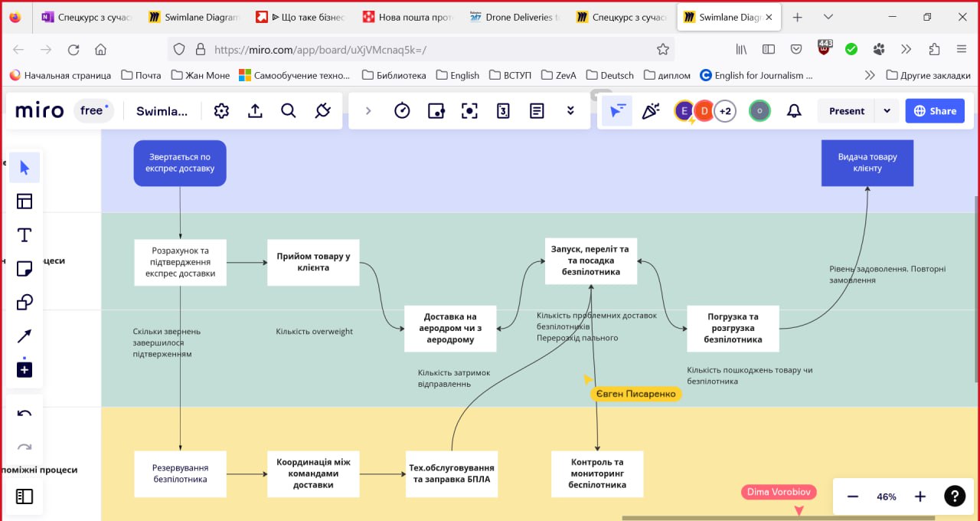Expand the Present dropdown arrow
Screen dimensions: 980x521
coord(887,111)
